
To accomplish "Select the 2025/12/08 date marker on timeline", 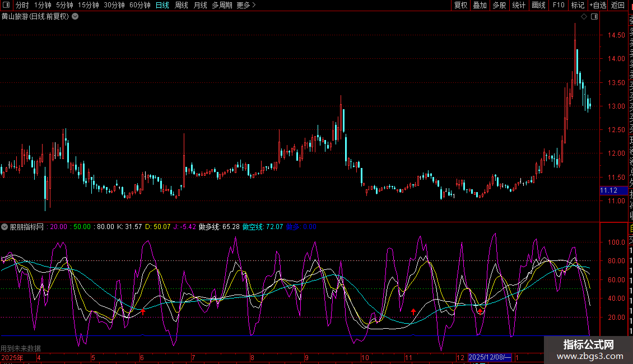I will point(490,357).
